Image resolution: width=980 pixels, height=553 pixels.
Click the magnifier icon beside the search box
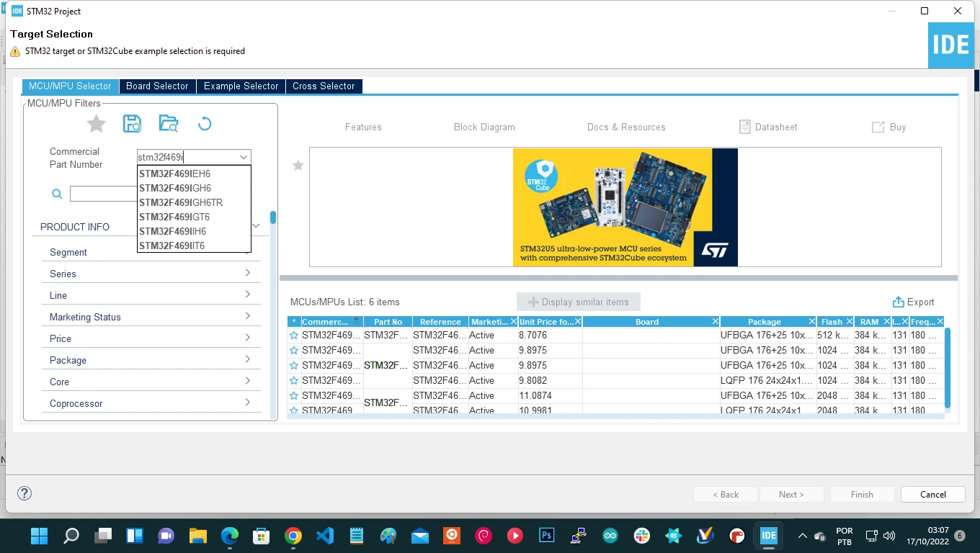pos(57,194)
